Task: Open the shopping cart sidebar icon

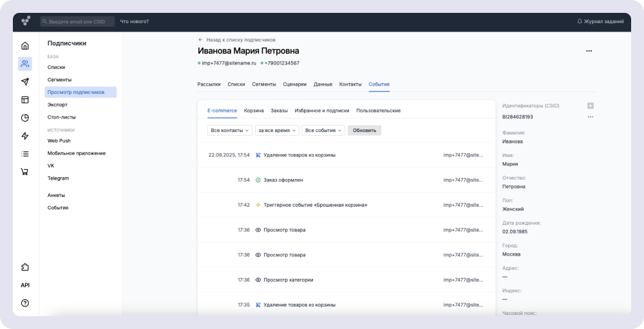Action: click(25, 171)
